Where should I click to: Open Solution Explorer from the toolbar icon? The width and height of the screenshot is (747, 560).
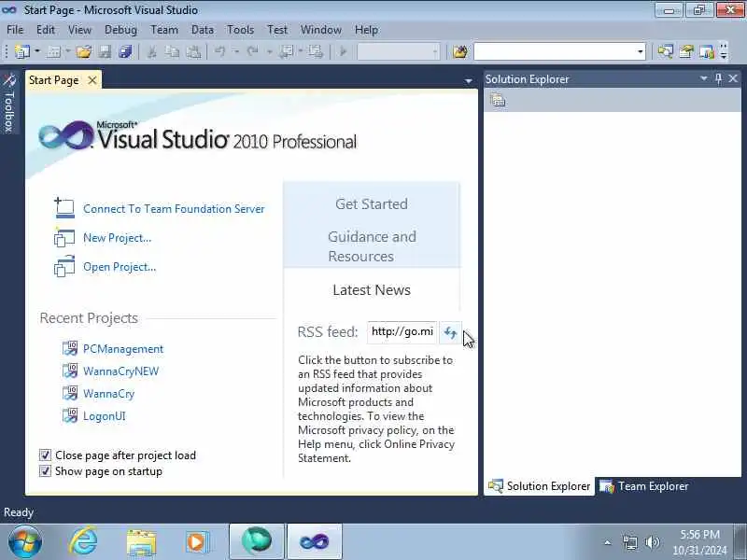pos(666,51)
